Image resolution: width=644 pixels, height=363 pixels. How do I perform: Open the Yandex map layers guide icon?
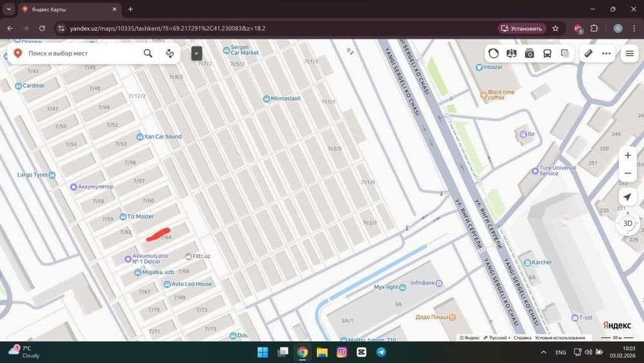point(511,54)
